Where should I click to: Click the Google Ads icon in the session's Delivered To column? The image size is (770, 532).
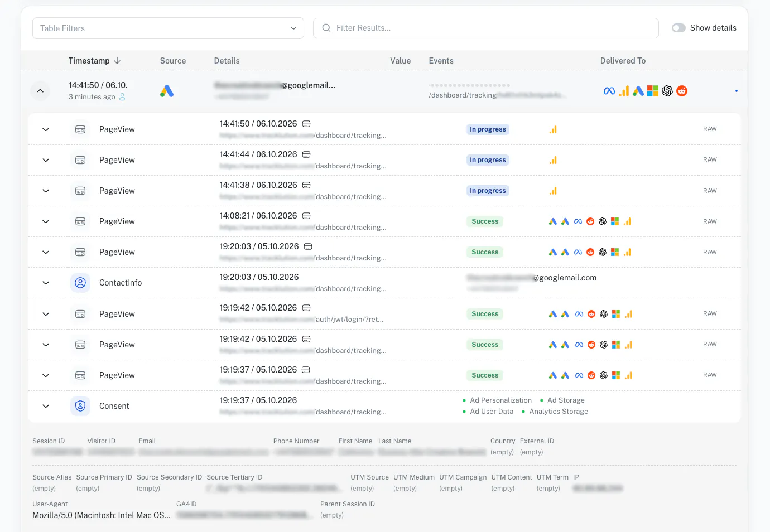coord(638,91)
